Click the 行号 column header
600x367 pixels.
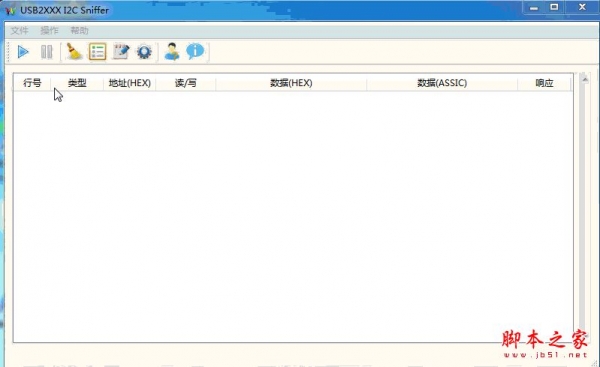click(x=32, y=83)
